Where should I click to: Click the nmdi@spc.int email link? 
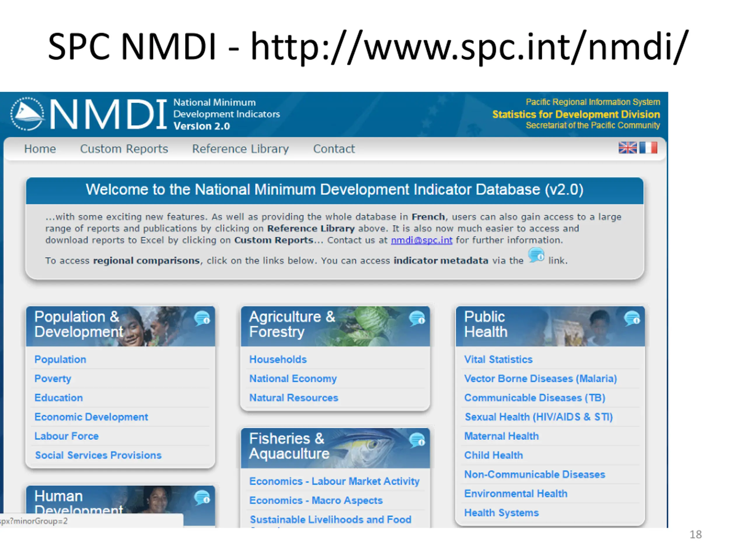pos(421,240)
